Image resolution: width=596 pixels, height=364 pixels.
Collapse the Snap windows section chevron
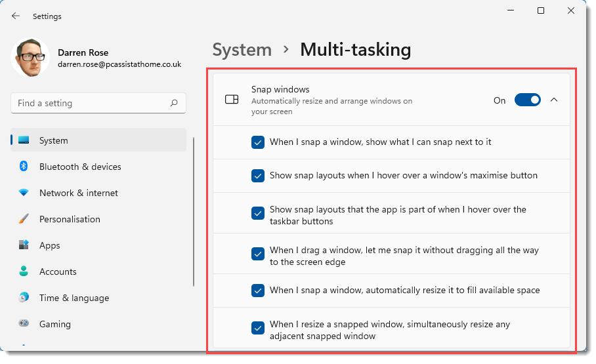[x=554, y=100]
